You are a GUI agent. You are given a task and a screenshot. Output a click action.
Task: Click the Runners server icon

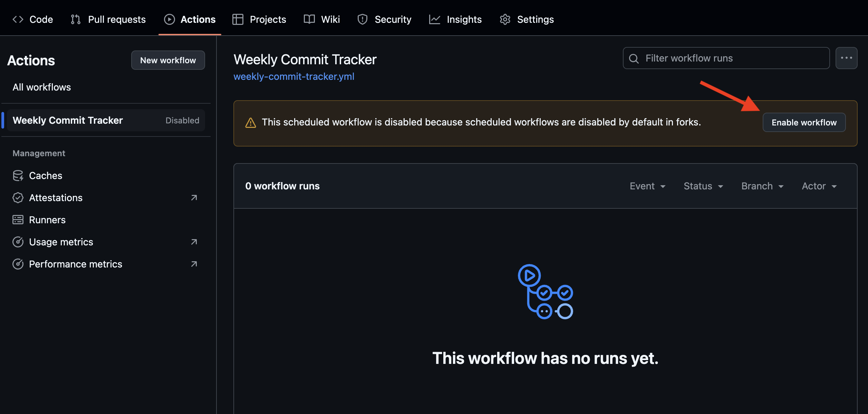click(x=18, y=220)
